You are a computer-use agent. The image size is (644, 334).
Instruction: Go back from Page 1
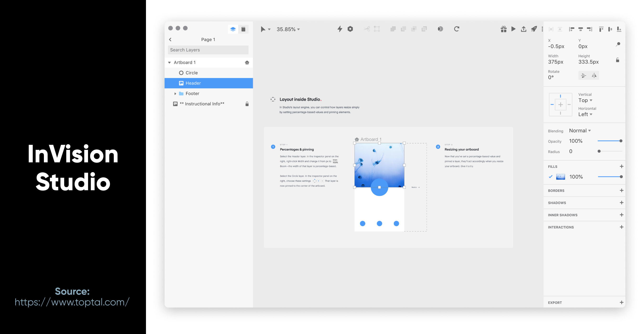point(170,40)
